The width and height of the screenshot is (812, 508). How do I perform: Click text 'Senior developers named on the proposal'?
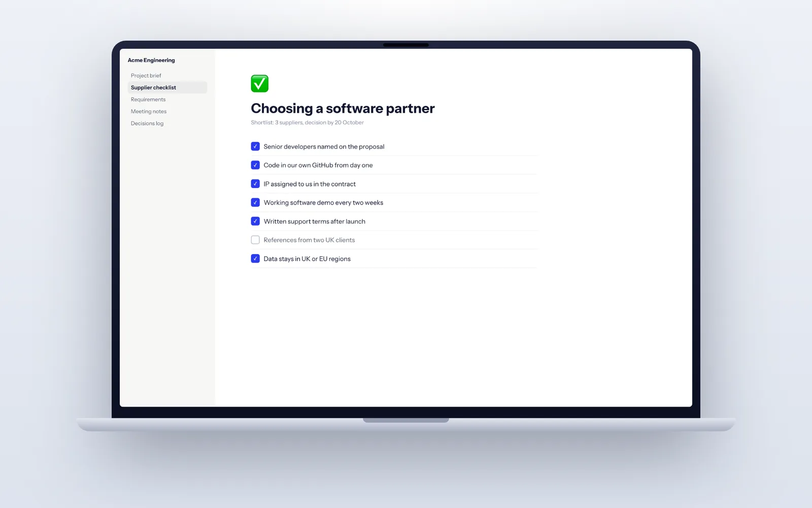pos(324,146)
